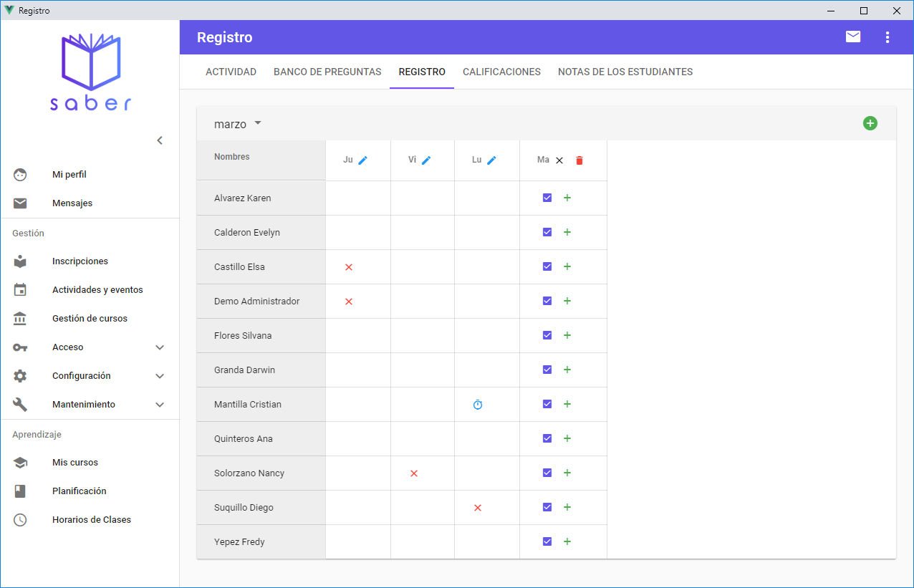The height and width of the screenshot is (588, 914).
Task: Click green plus for Flores Silvana
Action: point(567,335)
